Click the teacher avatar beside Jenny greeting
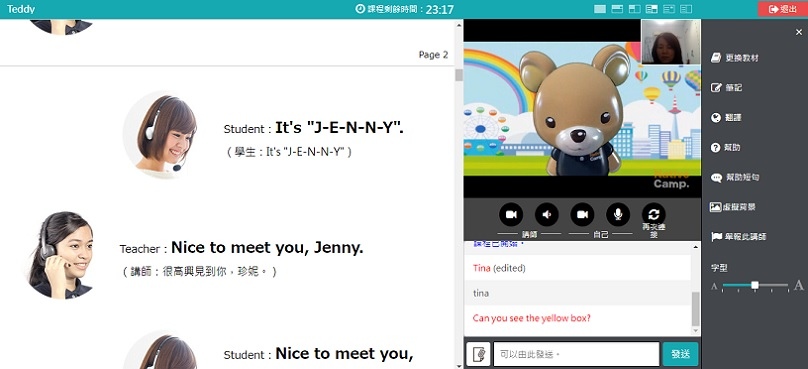Screen dimensions: 808x369 click(61, 255)
